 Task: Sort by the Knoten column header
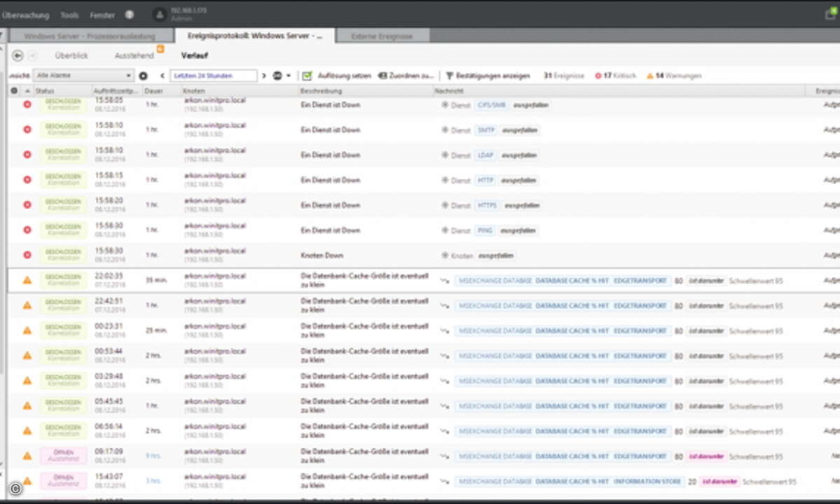tap(194, 91)
